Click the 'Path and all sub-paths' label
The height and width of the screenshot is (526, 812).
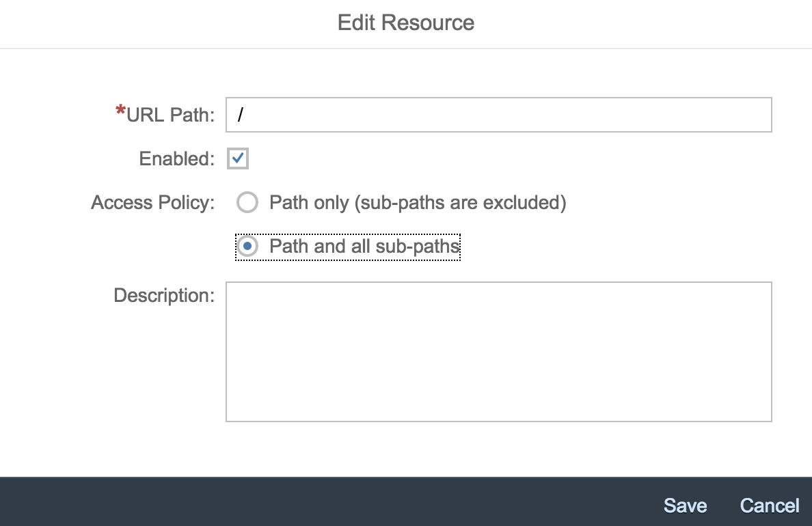coord(364,247)
